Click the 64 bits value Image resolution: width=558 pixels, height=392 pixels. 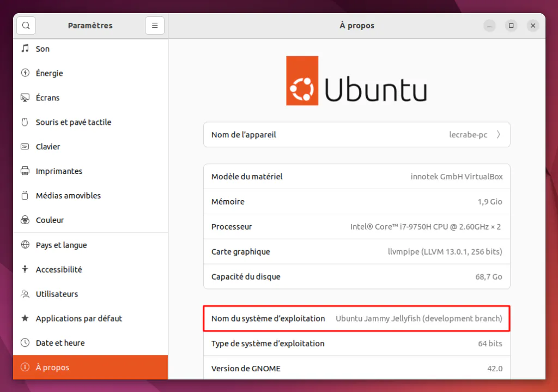tap(490, 343)
